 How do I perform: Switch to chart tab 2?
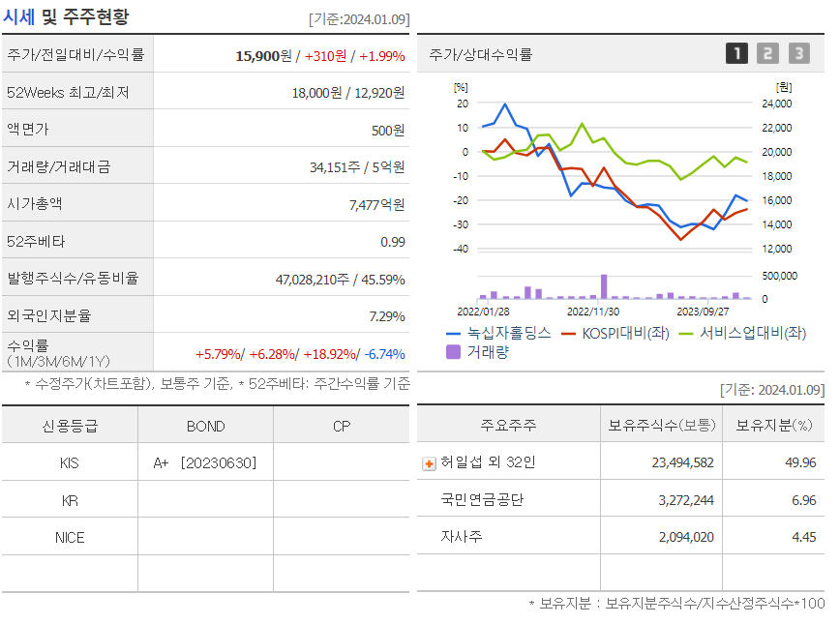(767, 53)
